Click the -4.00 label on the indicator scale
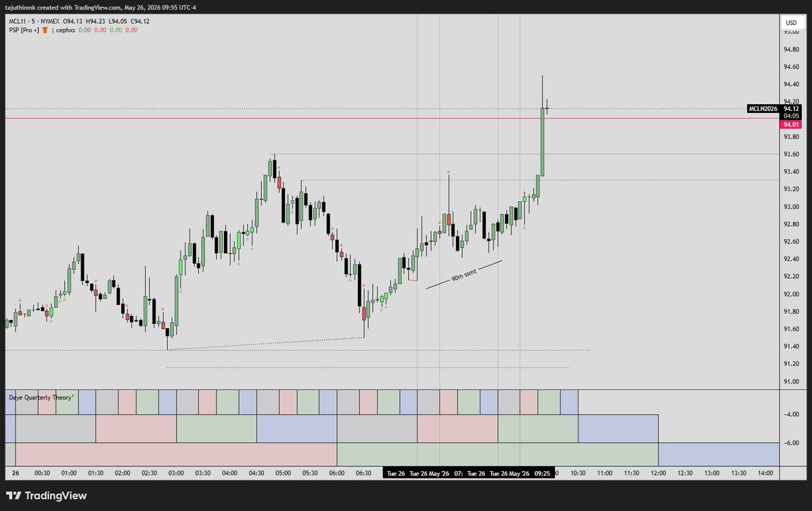Viewport: 812px width, 511px height. [x=791, y=414]
